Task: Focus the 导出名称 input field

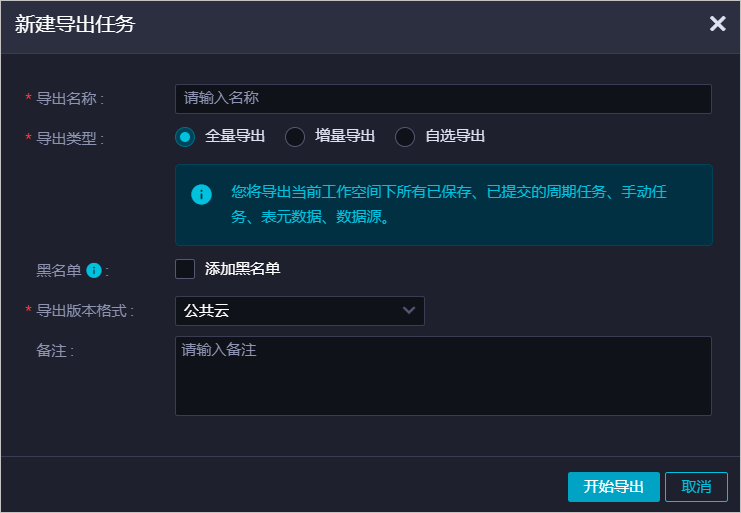Action: click(x=442, y=99)
